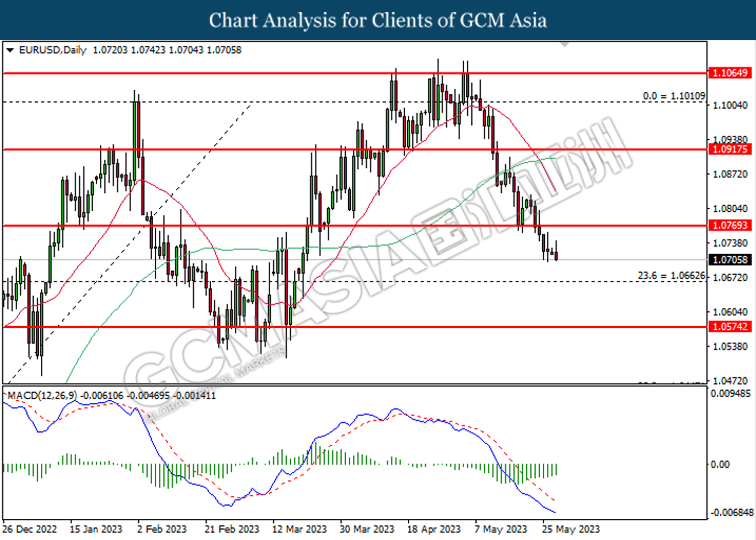Click the 1.08040 price axis value
Viewport: 756px width, 540px height.
tap(730, 209)
